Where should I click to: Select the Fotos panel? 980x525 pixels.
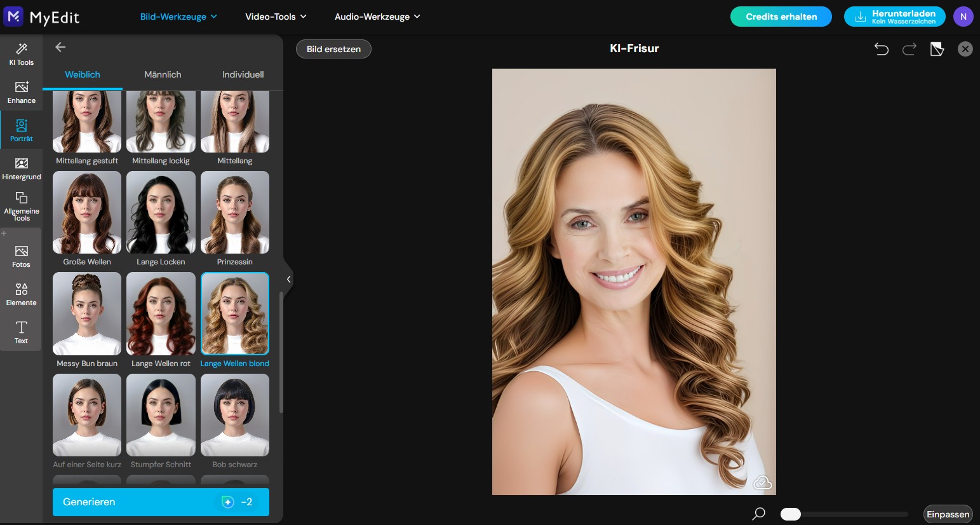pos(21,254)
